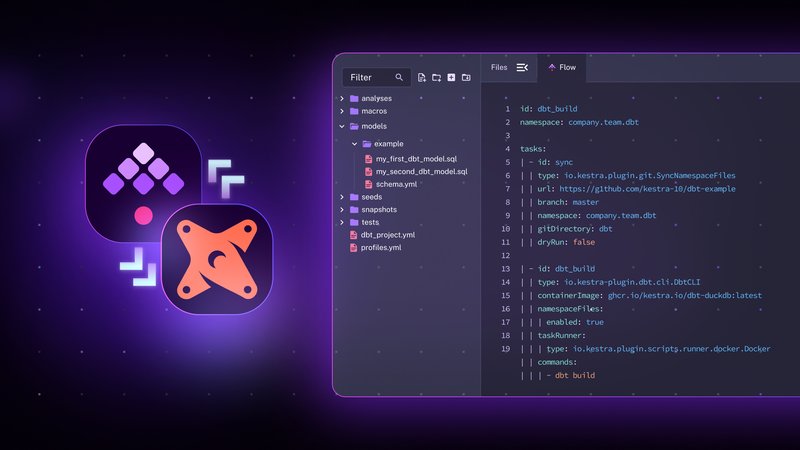800x450 pixels.
Task: Click the SyncNamespaceFiles type line
Action: pyautogui.click(x=636, y=176)
